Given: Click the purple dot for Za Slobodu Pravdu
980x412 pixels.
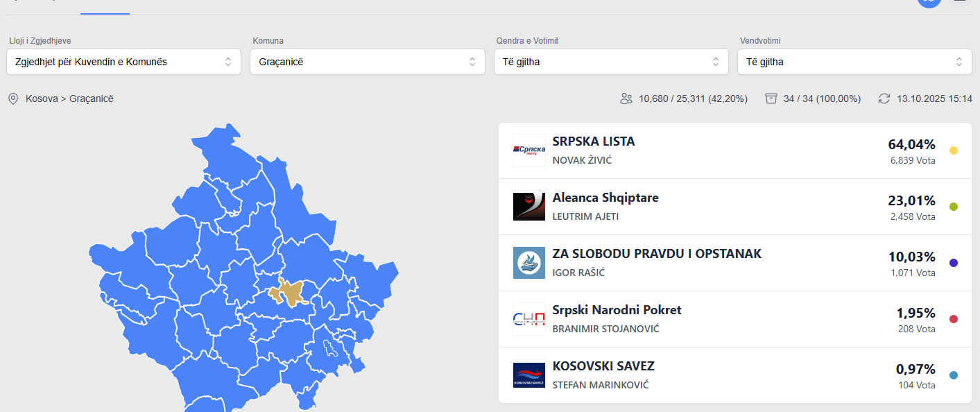Looking at the screenshot, I should 954,263.
